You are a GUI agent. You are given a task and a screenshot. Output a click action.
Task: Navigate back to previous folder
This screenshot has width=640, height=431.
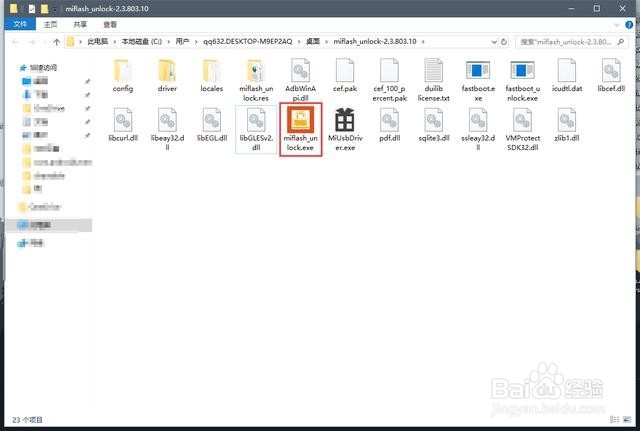click(16, 42)
